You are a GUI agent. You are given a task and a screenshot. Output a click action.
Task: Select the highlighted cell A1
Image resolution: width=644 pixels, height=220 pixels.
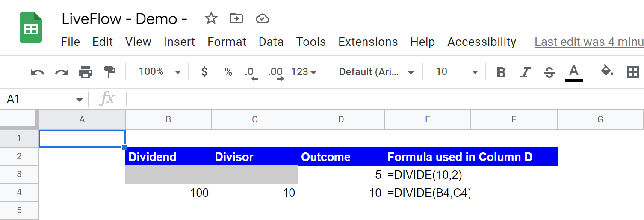(82, 139)
